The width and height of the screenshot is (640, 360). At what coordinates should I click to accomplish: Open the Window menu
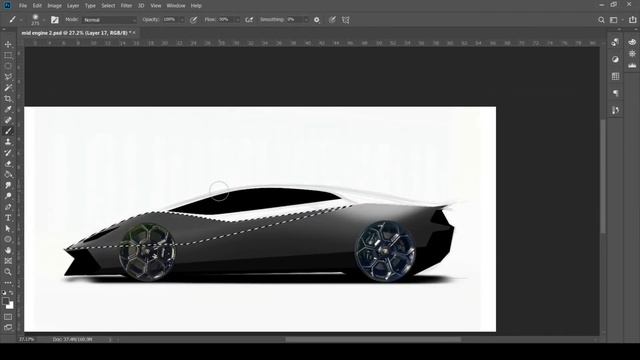coord(176,6)
